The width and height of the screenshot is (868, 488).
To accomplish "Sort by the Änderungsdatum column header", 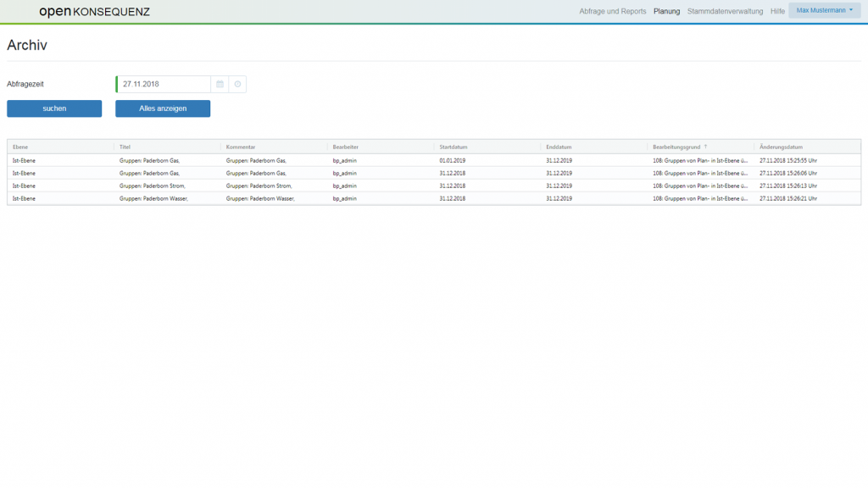I will 781,147.
